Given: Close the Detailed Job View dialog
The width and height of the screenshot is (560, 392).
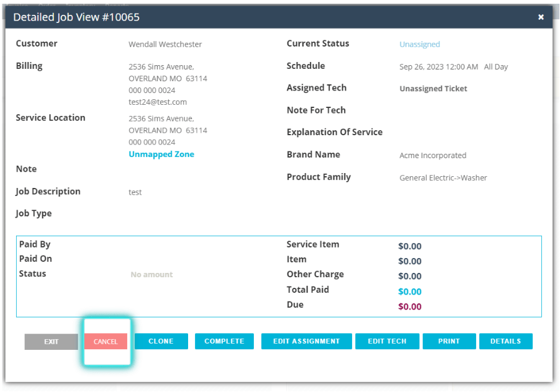Looking at the screenshot, I should [541, 17].
